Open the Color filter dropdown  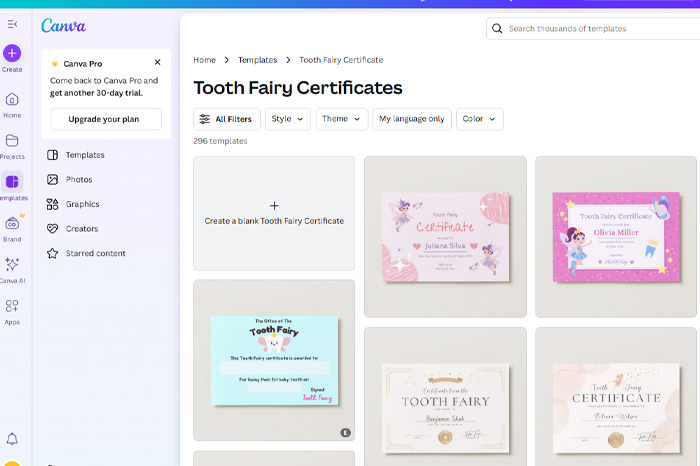tap(480, 119)
